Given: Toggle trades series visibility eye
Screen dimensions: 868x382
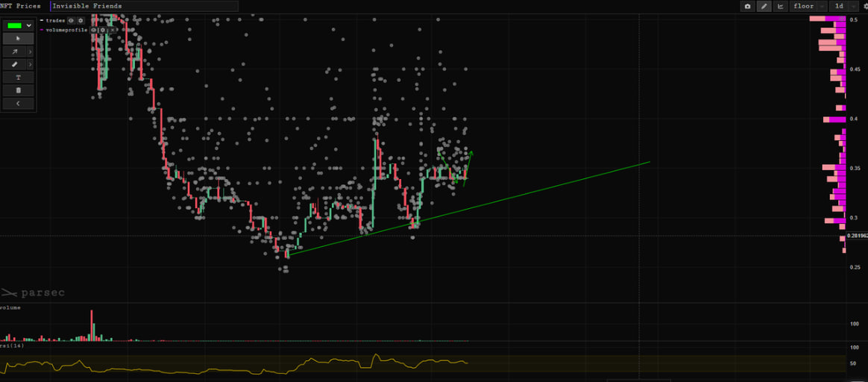Looking at the screenshot, I should coord(71,20).
